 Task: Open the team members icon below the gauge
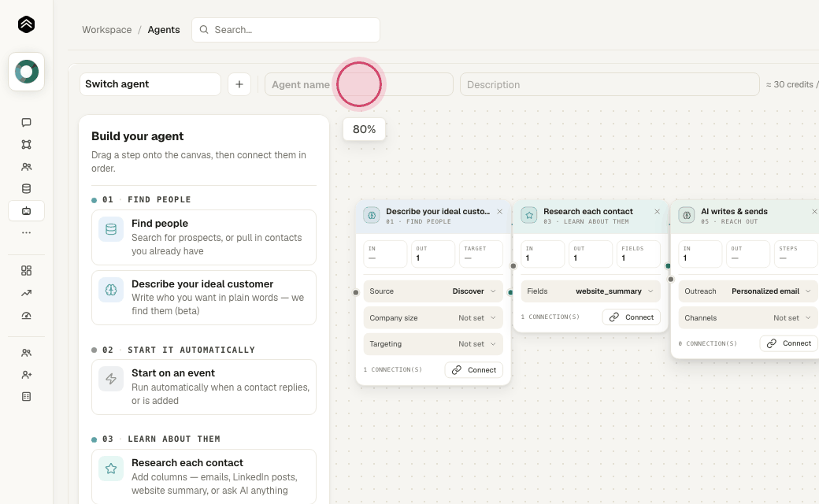(x=26, y=353)
